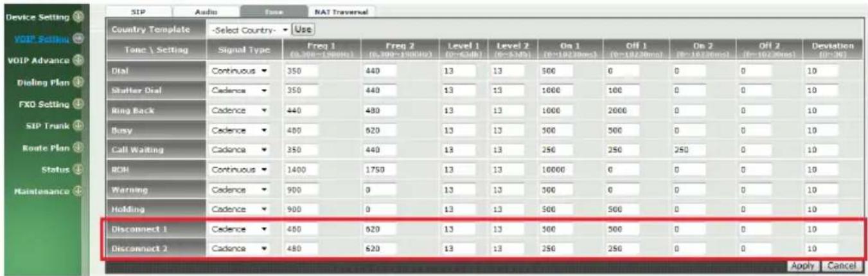Select the Tone tab
868x276 pixels.
pos(274,11)
